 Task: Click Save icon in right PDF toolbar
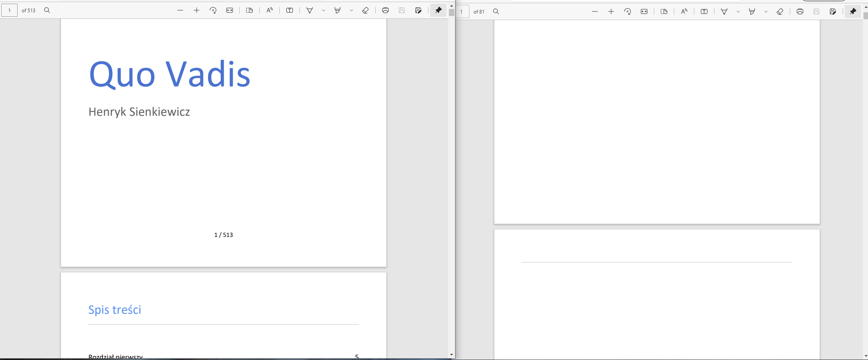pos(816,11)
